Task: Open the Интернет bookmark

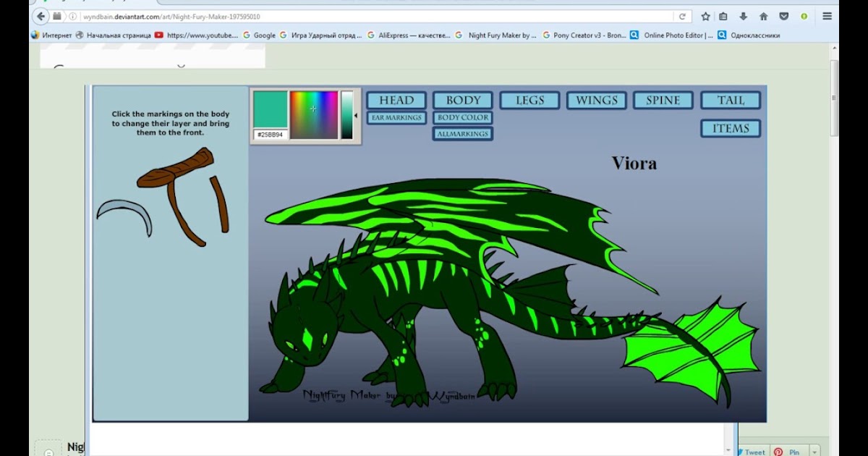Action: [x=51, y=35]
